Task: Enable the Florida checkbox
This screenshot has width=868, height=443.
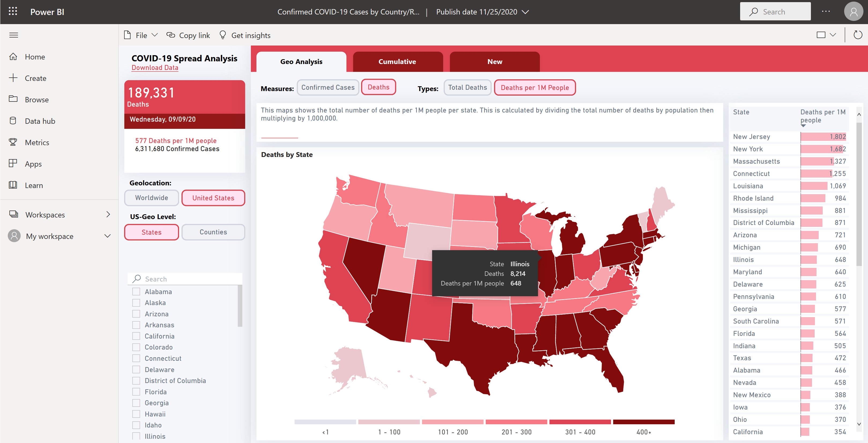Action: click(x=136, y=392)
